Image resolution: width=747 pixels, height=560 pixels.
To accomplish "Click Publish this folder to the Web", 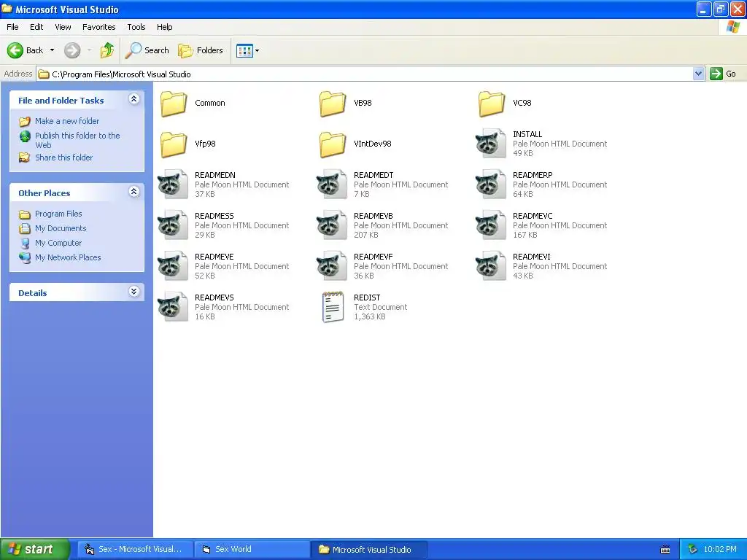I will point(77,140).
